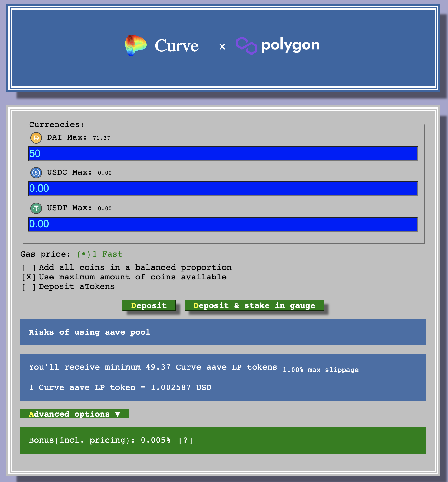The height and width of the screenshot is (482, 448).
Task: Click the DAI coin icon
Action: pos(36,138)
